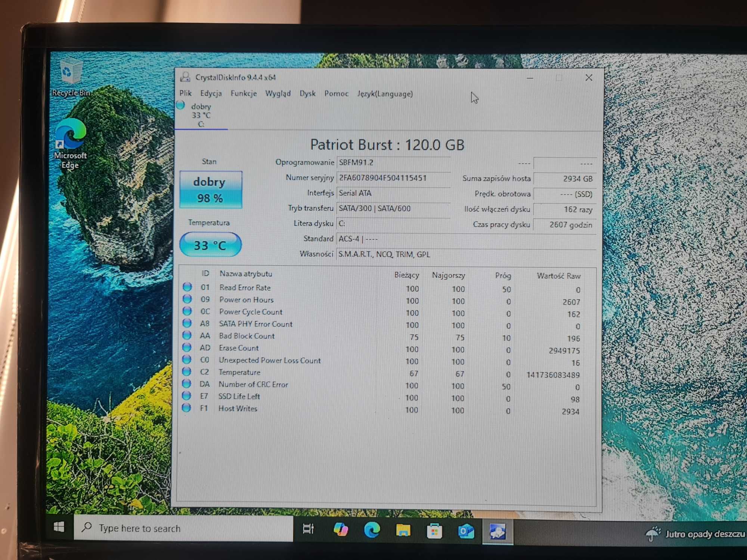Open the Pomoc menu
The height and width of the screenshot is (560, 747).
(336, 94)
